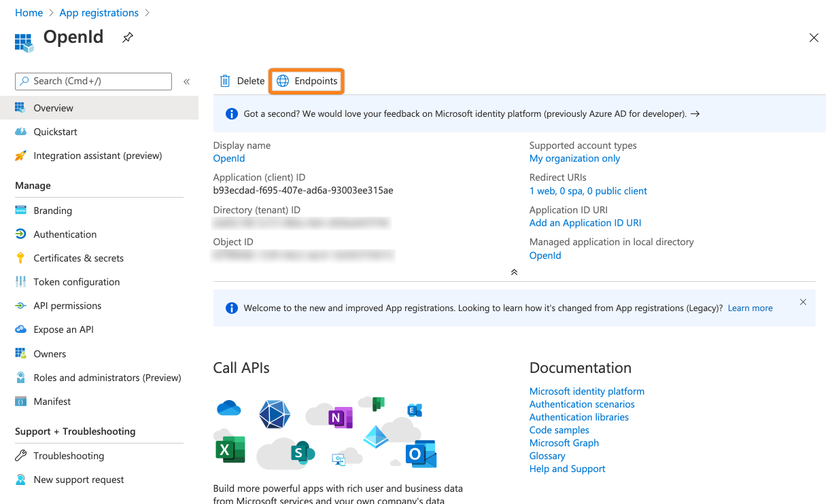Click the Delete trash icon

(x=225, y=81)
